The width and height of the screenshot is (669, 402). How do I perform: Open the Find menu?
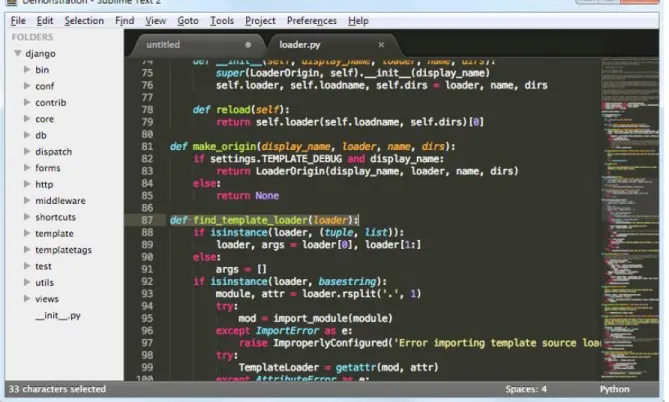125,20
